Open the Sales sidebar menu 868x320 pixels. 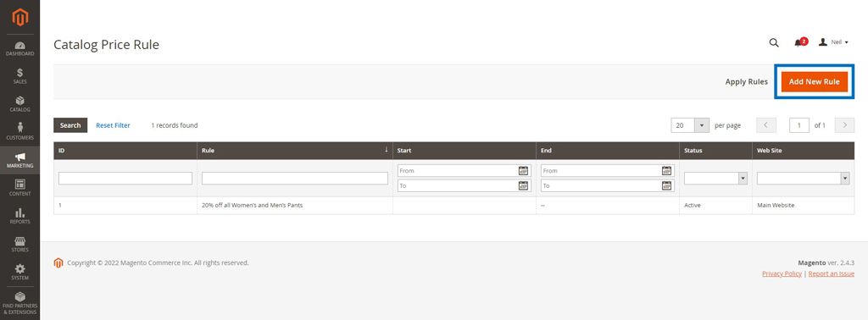20,76
